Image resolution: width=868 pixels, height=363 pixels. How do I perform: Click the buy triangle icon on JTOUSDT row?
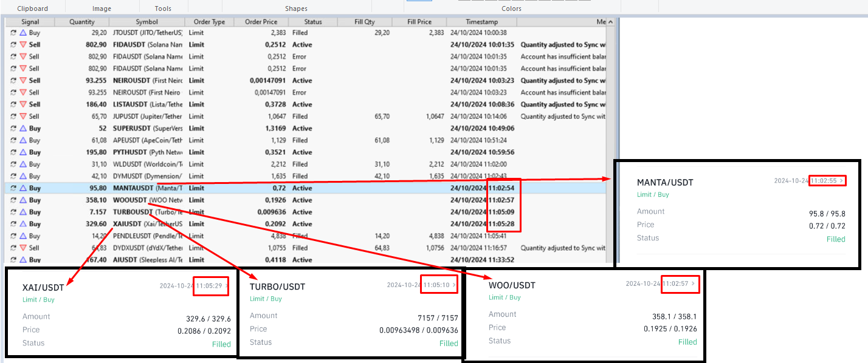(23, 33)
